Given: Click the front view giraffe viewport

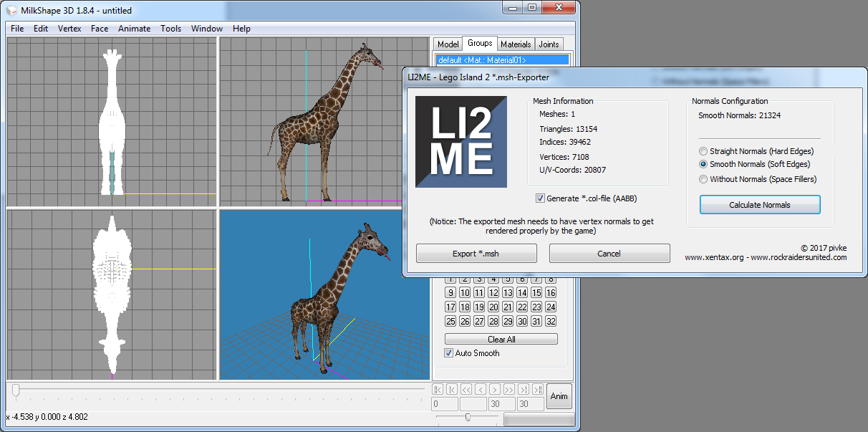Looking at the screenshot, I should 111,122.
